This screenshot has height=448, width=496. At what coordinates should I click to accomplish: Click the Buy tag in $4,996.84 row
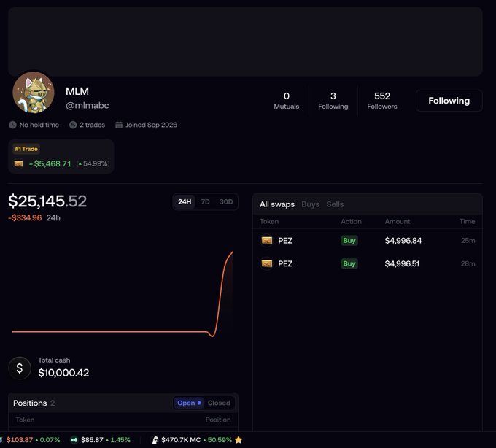click(349, 241)
